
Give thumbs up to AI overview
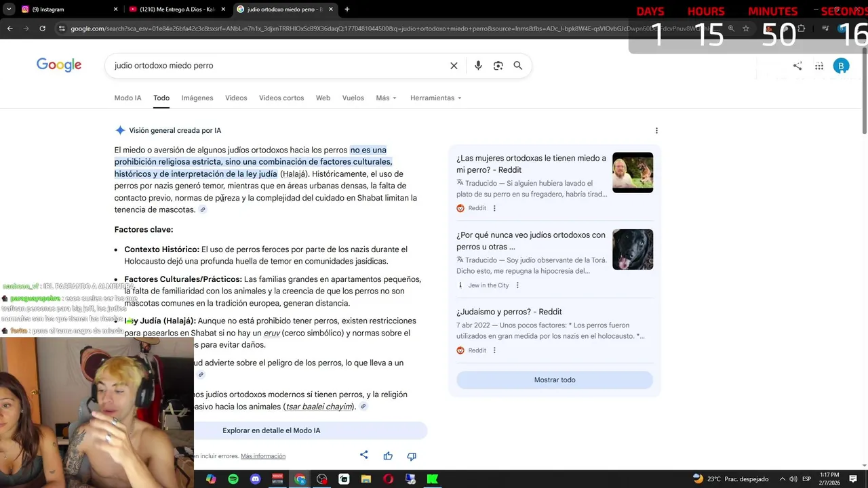[x=388, y=456]
